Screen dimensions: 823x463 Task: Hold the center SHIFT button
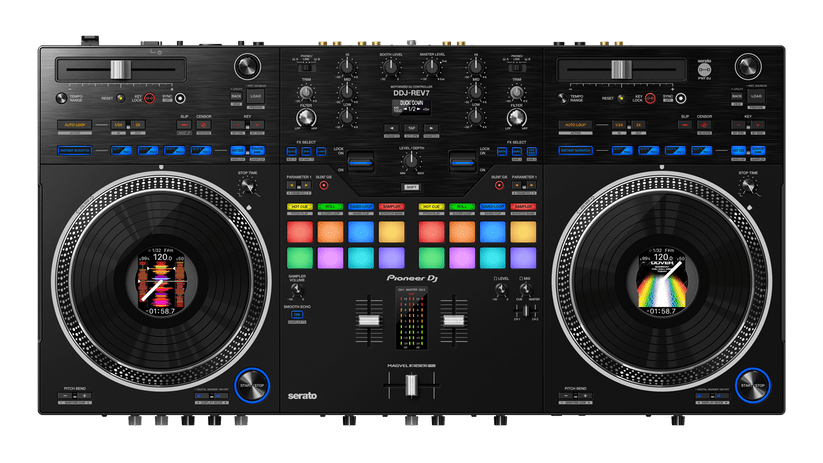(x=412, y=187)
